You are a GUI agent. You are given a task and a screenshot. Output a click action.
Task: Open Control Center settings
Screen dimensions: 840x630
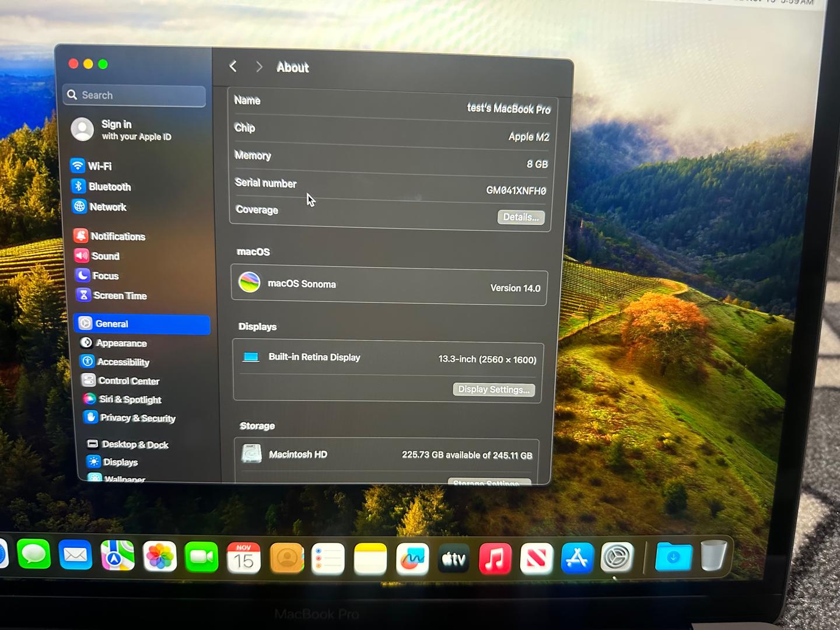pyautogui.click(x=121, y=380)
